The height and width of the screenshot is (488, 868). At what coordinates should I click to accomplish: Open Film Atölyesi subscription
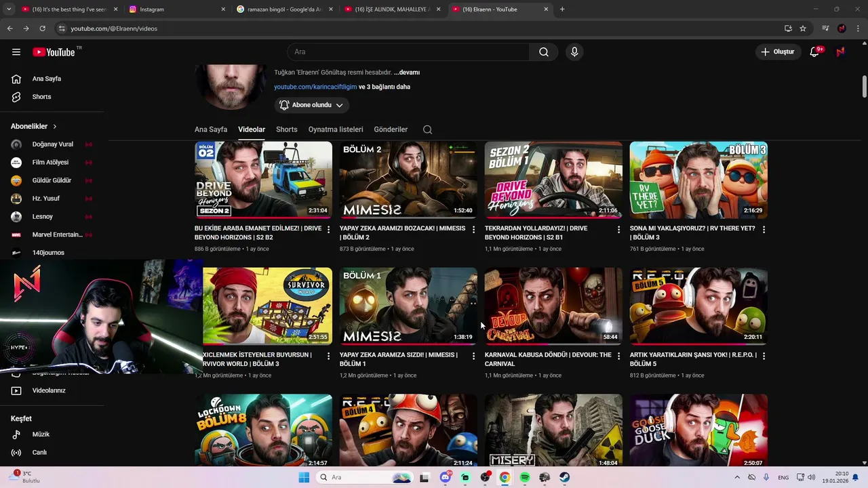52,163
